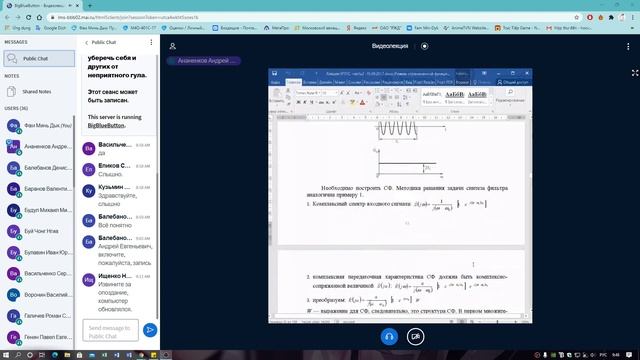
Task: Click grow font size icon in Word
Action: [x=342, y=93]
